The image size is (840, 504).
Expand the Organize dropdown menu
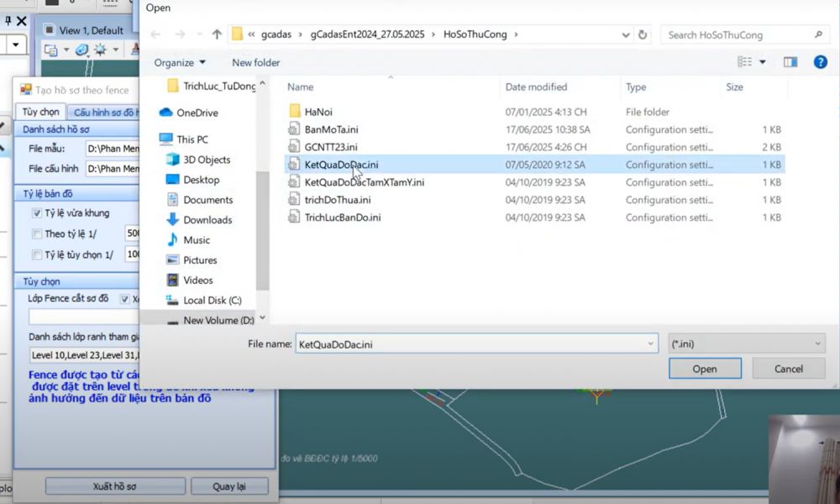coord(180,63)
